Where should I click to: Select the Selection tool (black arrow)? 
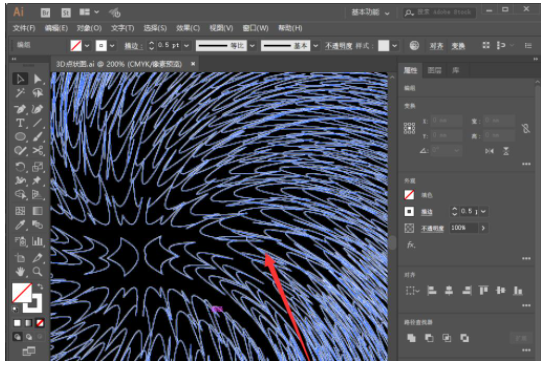click(x=20, y=79)
